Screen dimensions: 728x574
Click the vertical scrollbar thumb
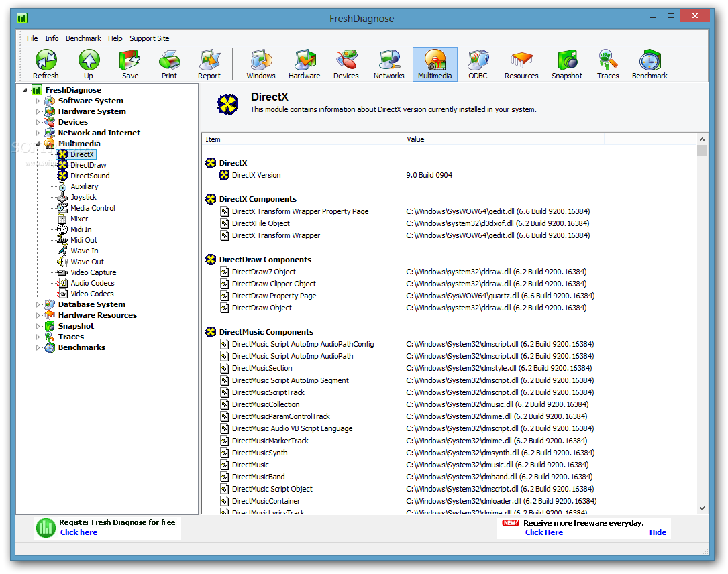tap(702, 151)
